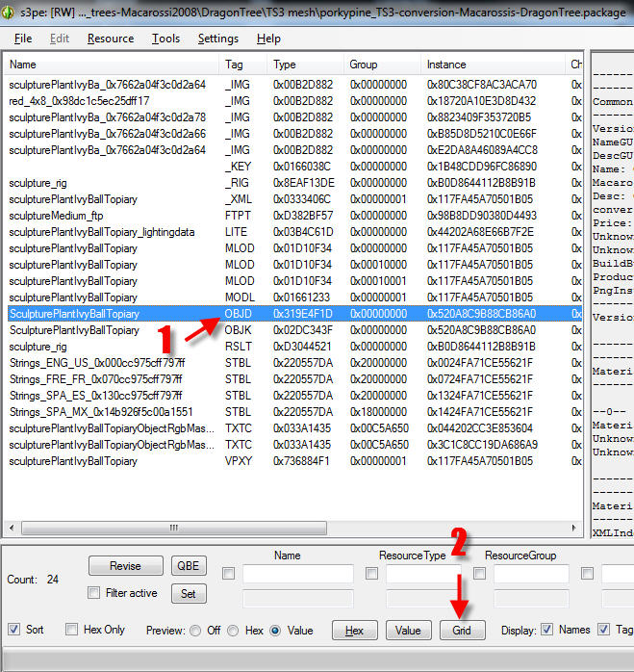Enable the Hex Only checkbox
The width and height of the screenshot is (634, 672).
coord(72,630)
